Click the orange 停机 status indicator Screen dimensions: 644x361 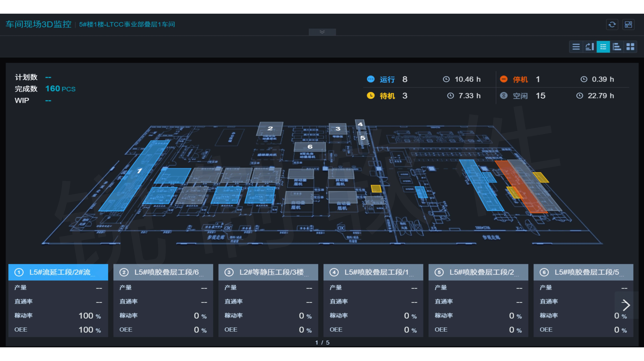(x=503, y=79)
